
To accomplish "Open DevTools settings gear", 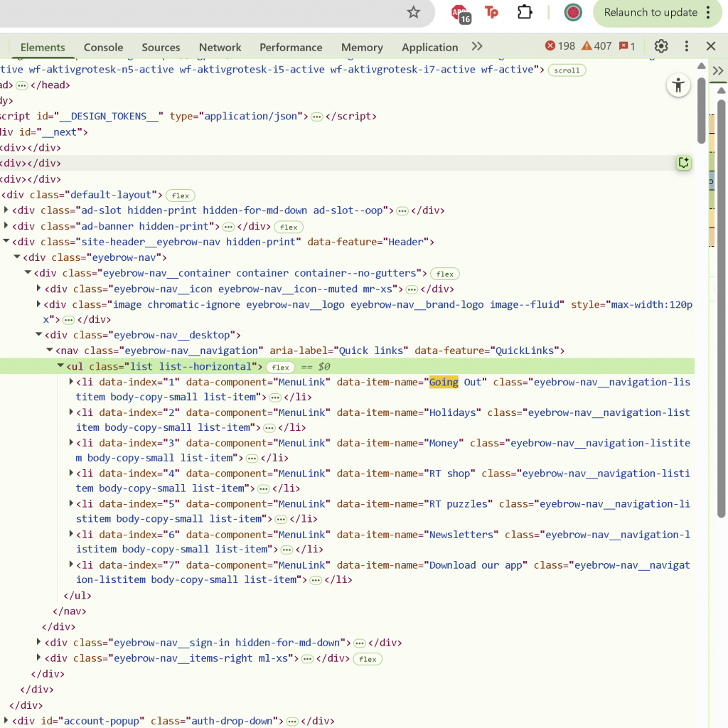I will click(x=661, y=46).
